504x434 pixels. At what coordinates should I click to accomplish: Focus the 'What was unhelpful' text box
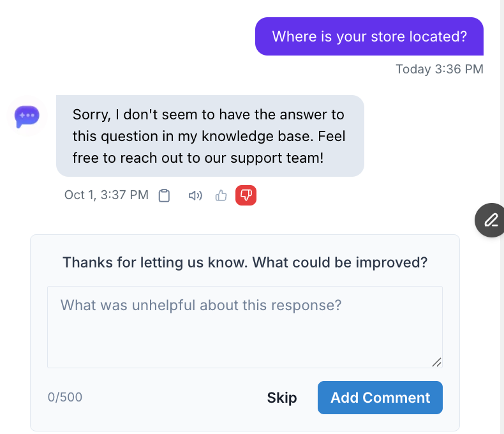point(244,327)
